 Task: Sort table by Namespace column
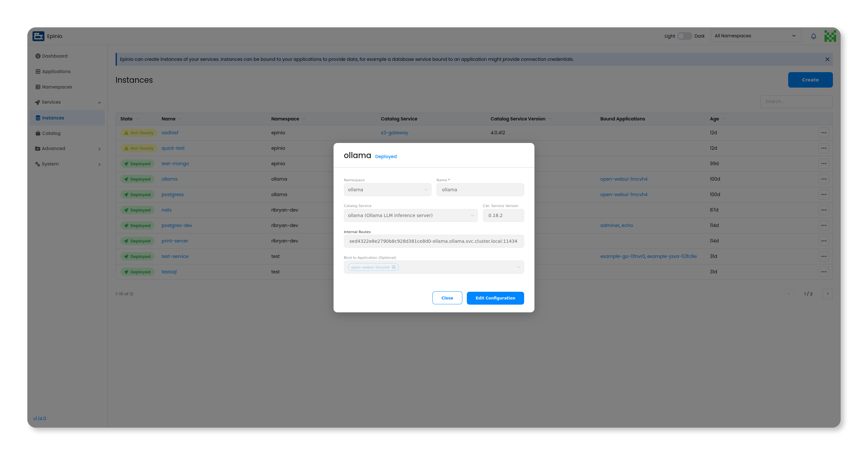[288, 118]
